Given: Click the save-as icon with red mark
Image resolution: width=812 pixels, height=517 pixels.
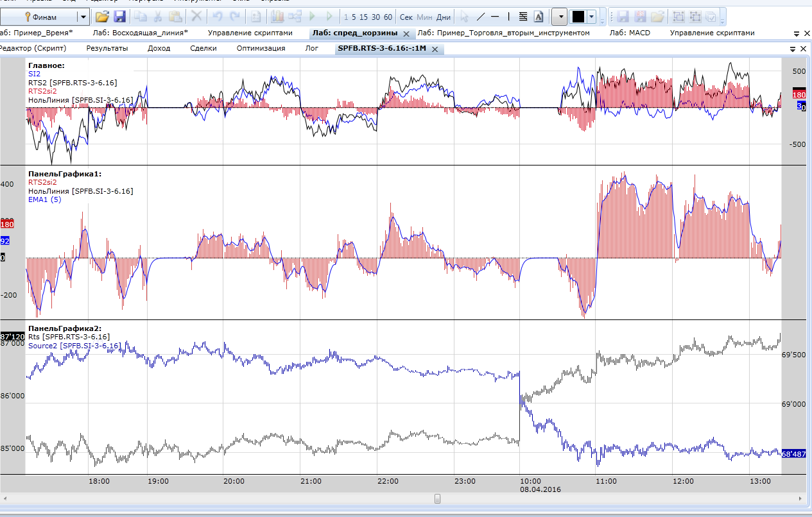Looking at the screenshot, I should [x=640, y=17].
